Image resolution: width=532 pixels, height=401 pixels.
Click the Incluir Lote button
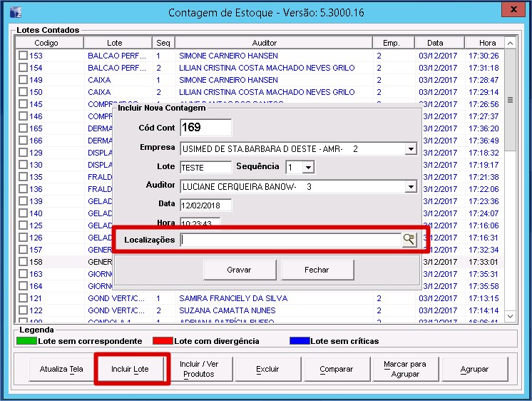pyautogui.click(x=130, y=369)
